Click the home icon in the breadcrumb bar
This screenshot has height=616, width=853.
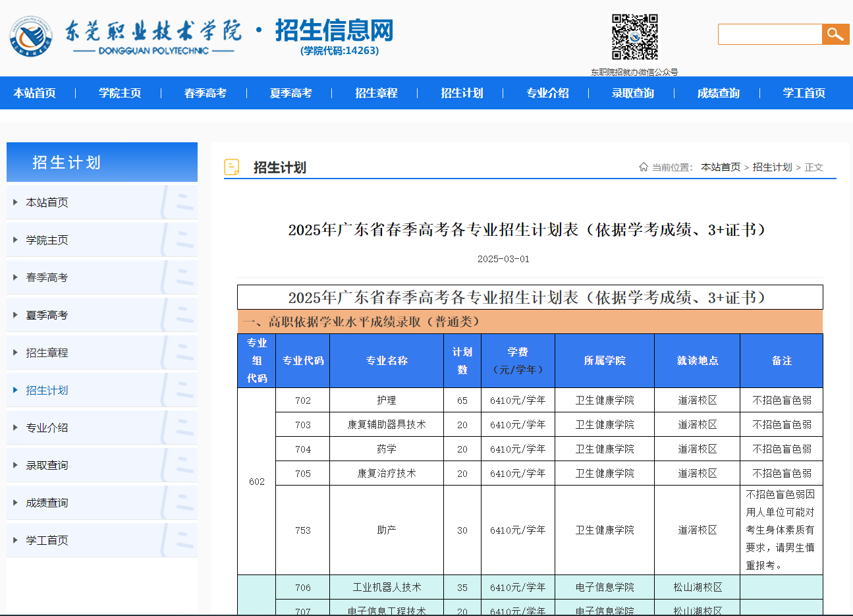pyautogui.click(x=644, y=167)
